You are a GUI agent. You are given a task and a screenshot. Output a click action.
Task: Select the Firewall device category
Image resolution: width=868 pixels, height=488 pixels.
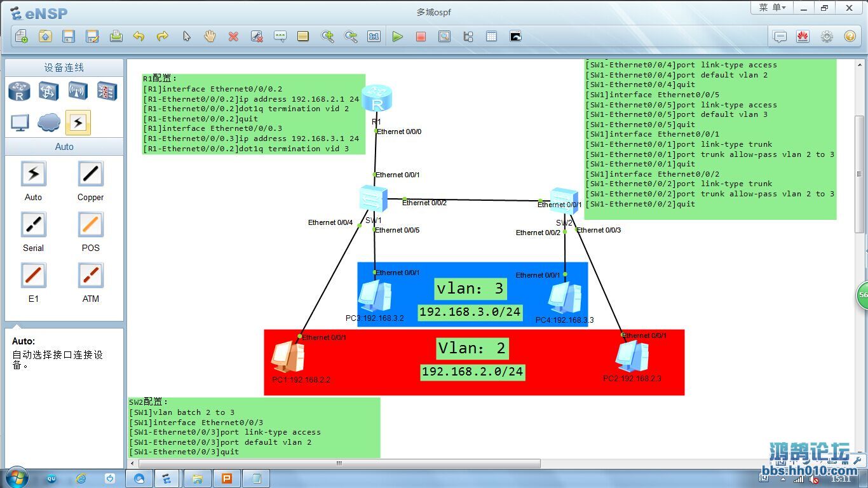click(107, 91)
